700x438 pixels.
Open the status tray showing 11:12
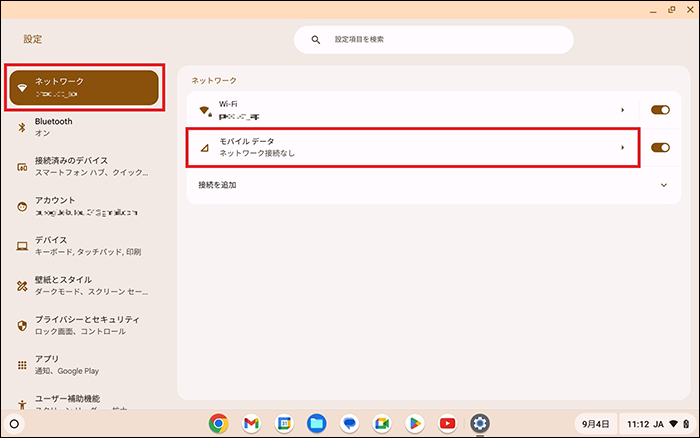[x=658, y=424]
